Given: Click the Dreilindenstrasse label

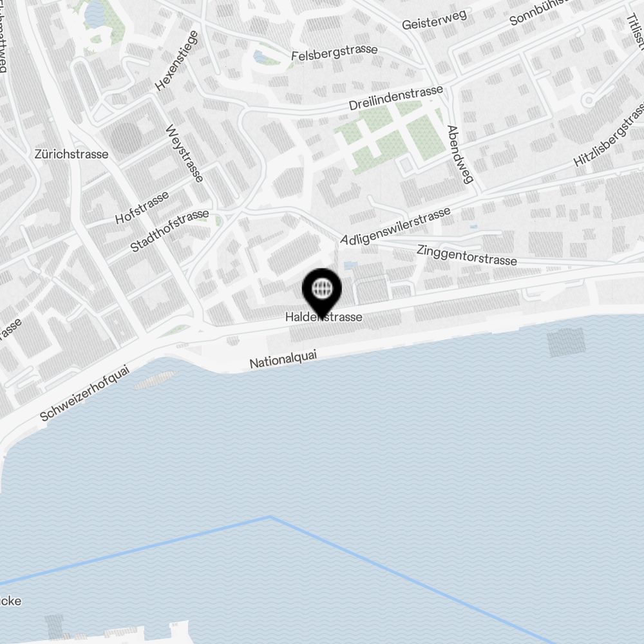Looking at the screenshot, I should 396,98.
